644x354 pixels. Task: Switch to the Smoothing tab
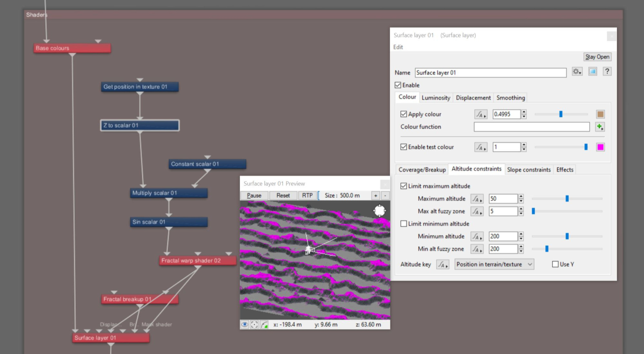tap(511, 98)
